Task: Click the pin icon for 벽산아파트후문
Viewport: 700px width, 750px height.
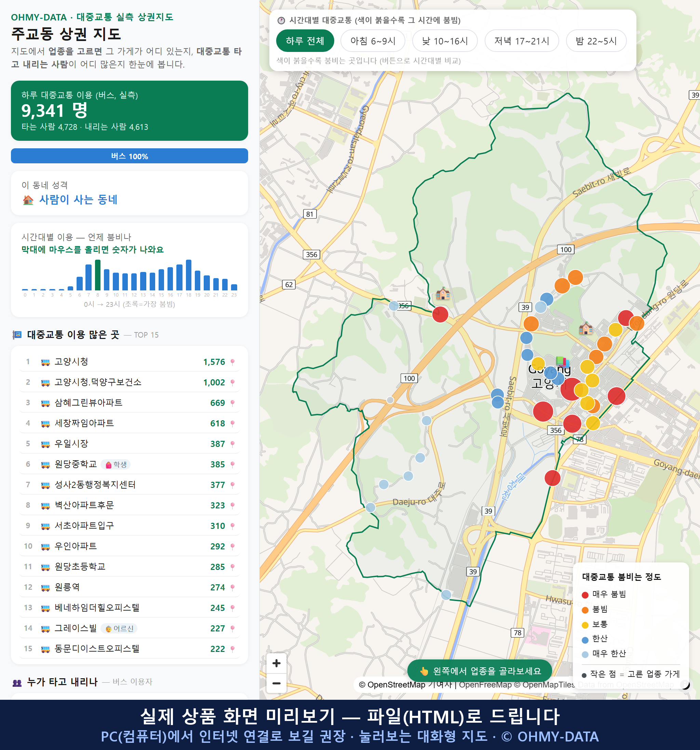Action: point(232,506)
